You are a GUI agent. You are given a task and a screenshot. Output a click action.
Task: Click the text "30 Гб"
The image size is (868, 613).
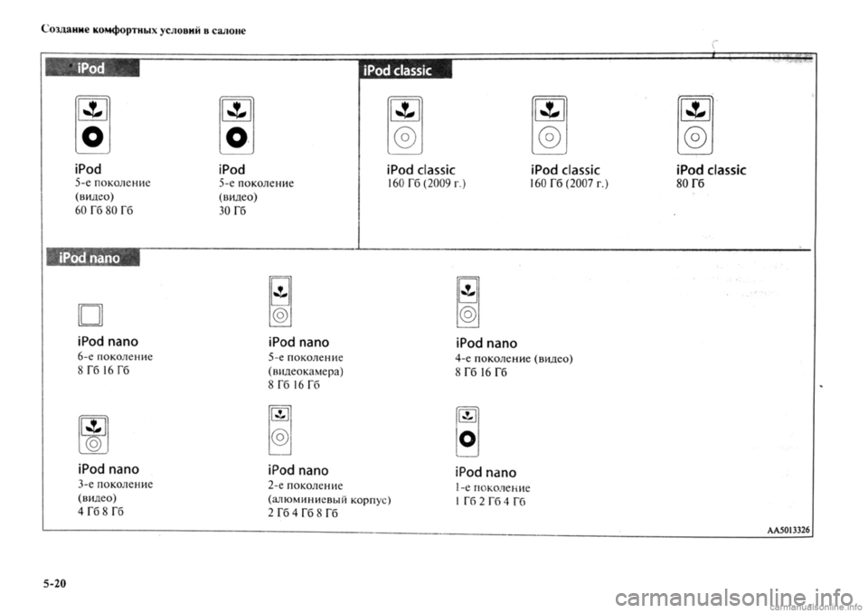click(x=232, y=211)
